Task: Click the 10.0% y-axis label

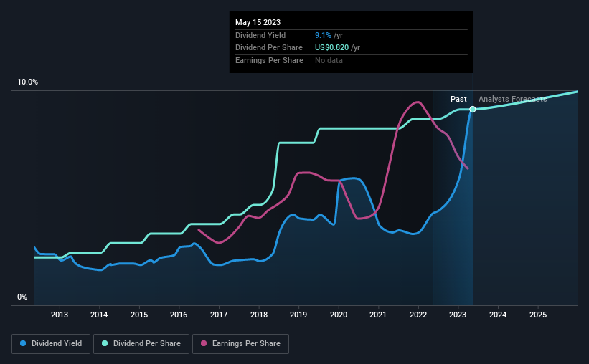Action: click(28, 82)
